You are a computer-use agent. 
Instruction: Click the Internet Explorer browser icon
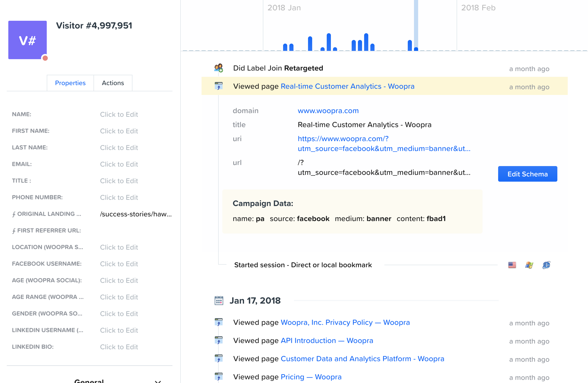pos(546,265)
